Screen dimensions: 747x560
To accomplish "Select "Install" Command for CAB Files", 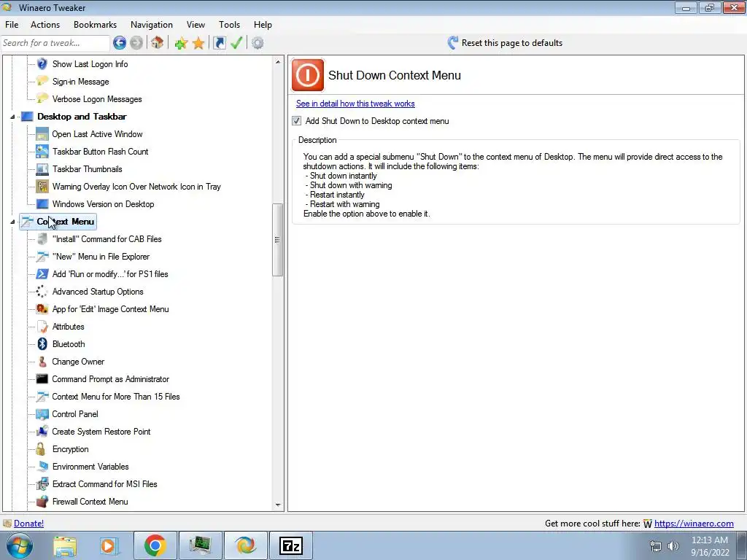I will [x=107, y=239].
